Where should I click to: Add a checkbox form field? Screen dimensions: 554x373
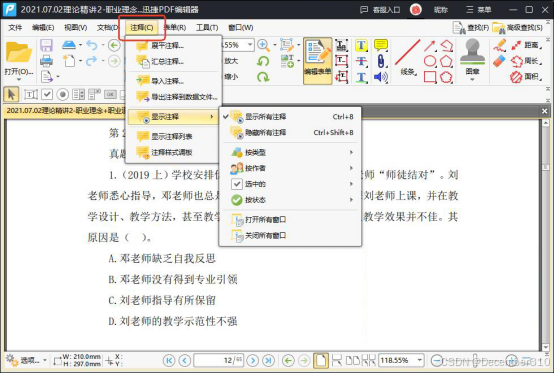click(x=47, y=94)
